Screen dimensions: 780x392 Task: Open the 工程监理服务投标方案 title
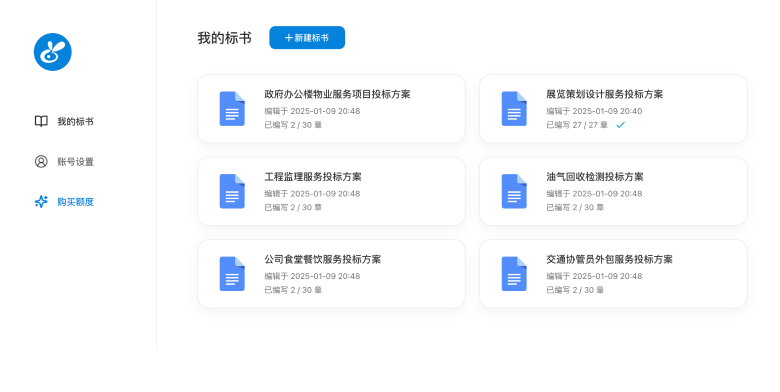[313, 177]
